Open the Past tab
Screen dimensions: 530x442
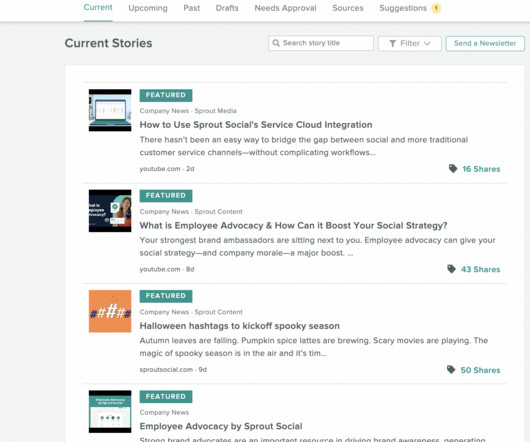[192, 8]
